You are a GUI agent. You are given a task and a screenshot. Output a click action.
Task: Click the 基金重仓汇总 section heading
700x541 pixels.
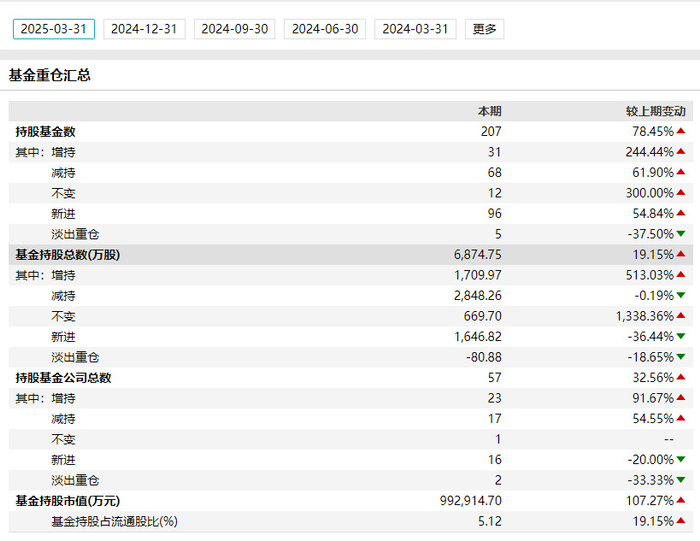[49, 75]
